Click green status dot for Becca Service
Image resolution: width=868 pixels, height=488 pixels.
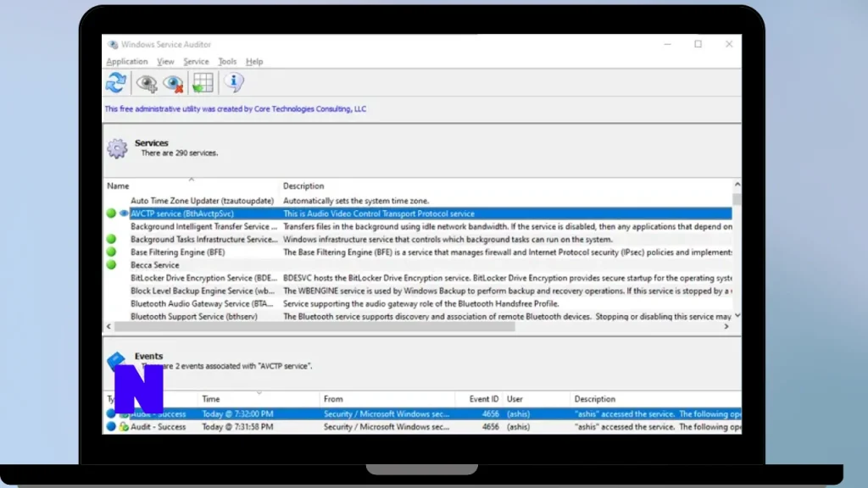click(x=111, y=264)
